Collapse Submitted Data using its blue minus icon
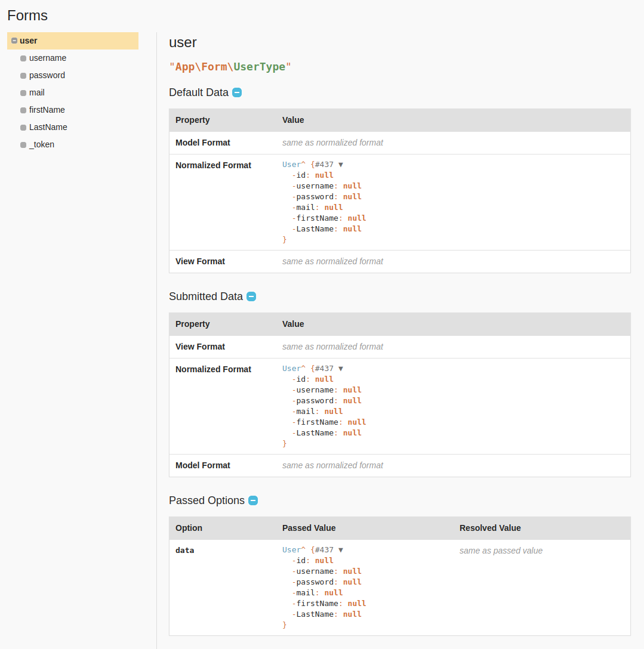The height and width of the screenshot is (649, 644). pyautogui.click(x=251, y=296)
